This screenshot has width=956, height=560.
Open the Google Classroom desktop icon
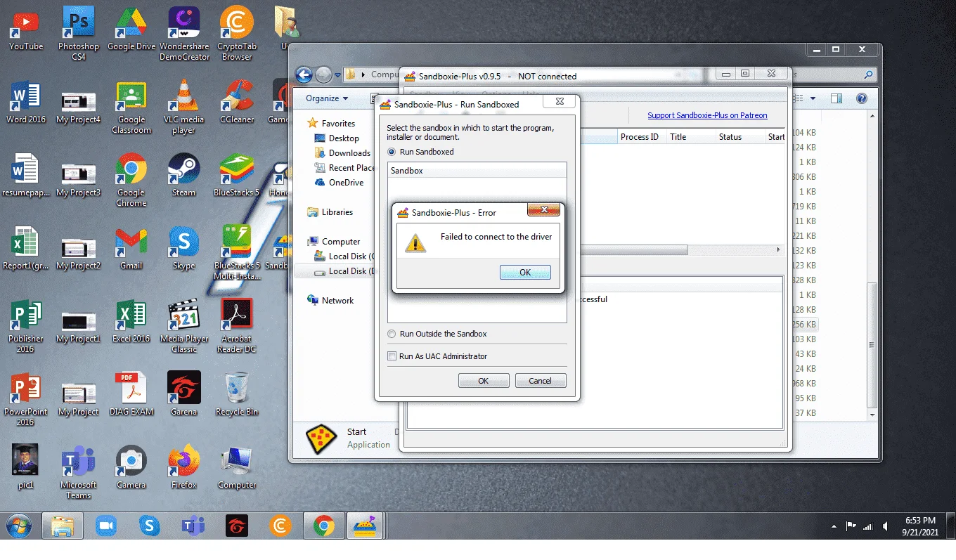click(131, 107)
